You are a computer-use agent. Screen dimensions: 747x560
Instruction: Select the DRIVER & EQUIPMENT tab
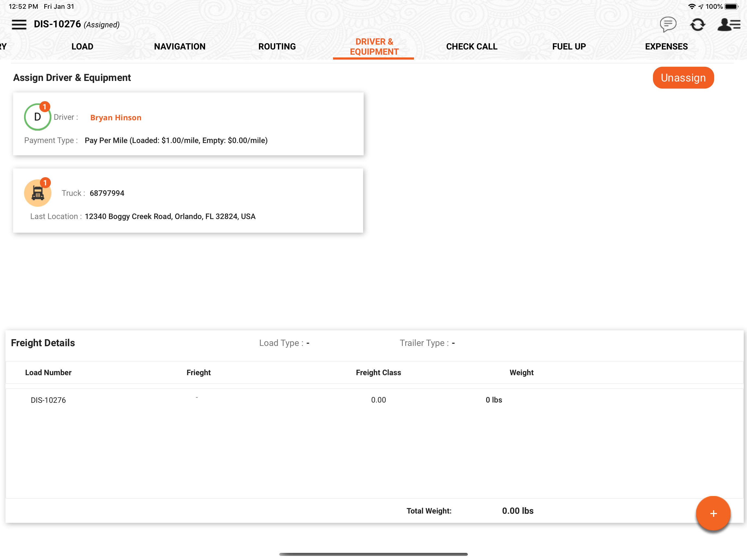(x=374, y=46)
